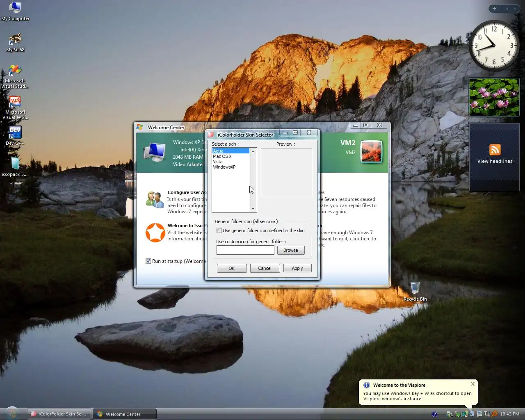Click the orange star Isso website icon

(155, 233)
